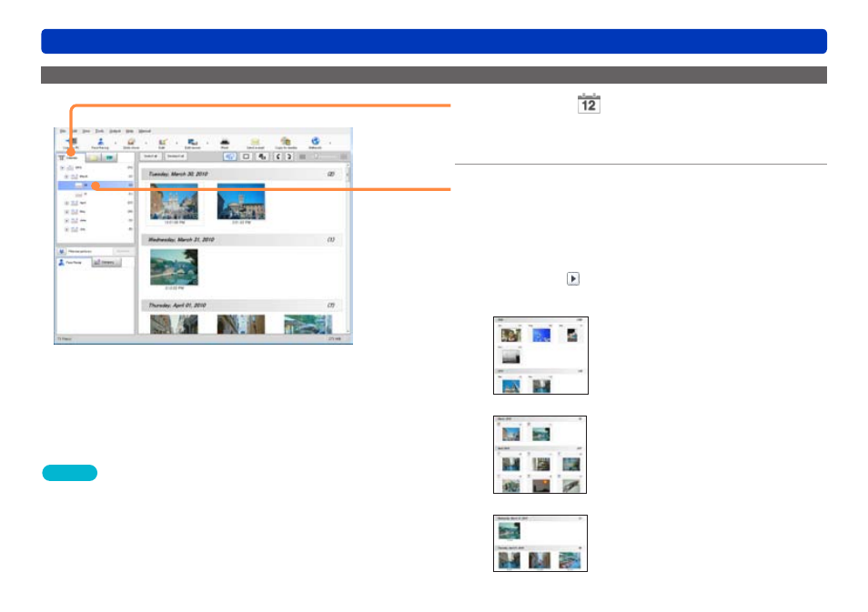Open the Edit movie toolbar icon
868x612 pixels.
pyautogui.click(x=192, y=144)
